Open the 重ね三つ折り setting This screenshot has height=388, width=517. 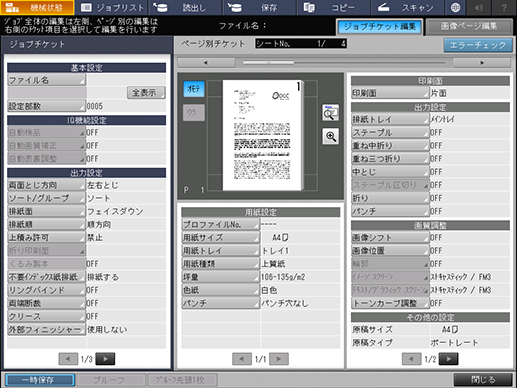click(390, 159)
